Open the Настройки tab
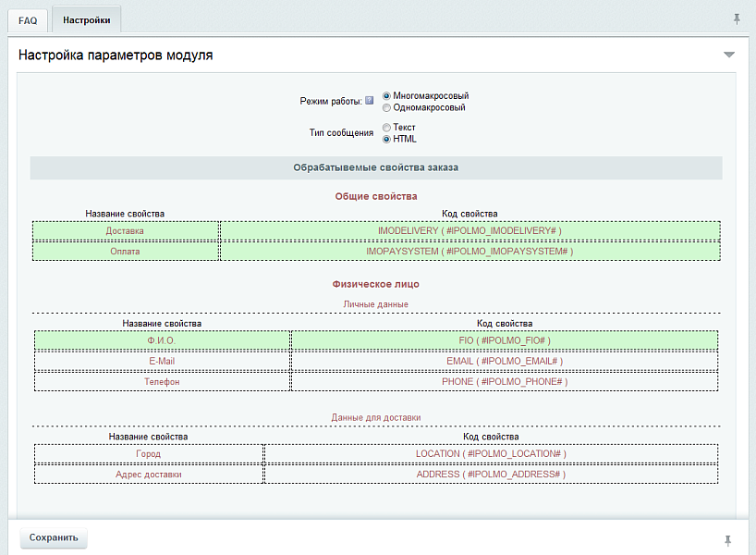This screenshot has height=555, width=756. (86, 19)
